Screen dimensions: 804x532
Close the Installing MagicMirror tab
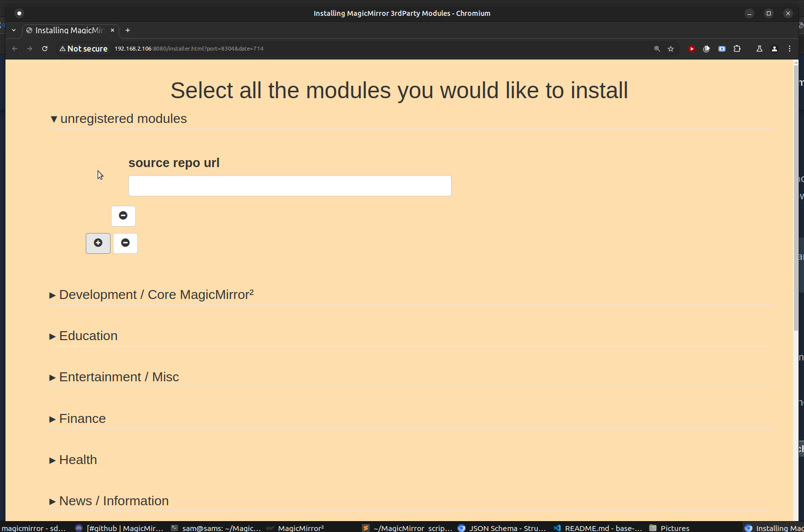[x=113, y=30]
